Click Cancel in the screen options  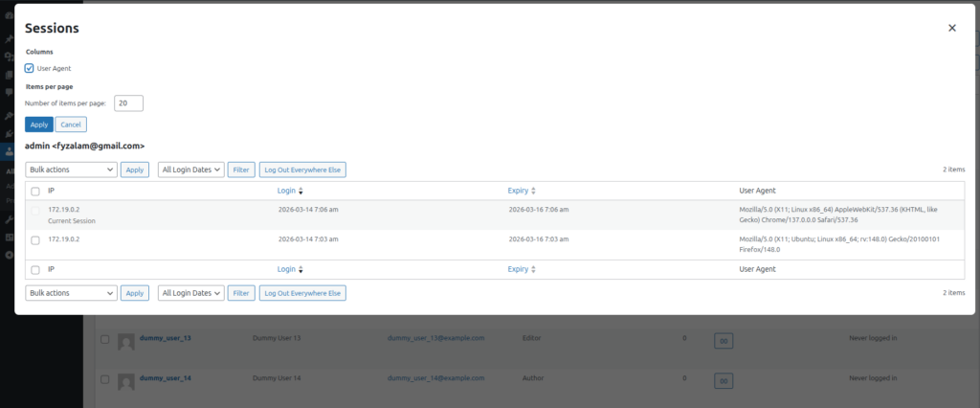coord(71,125)
